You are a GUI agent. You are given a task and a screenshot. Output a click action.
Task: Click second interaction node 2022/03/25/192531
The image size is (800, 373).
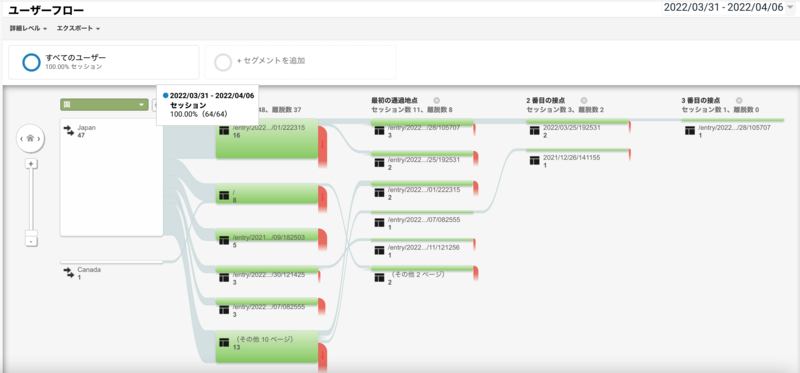click(x=577, y=121)
